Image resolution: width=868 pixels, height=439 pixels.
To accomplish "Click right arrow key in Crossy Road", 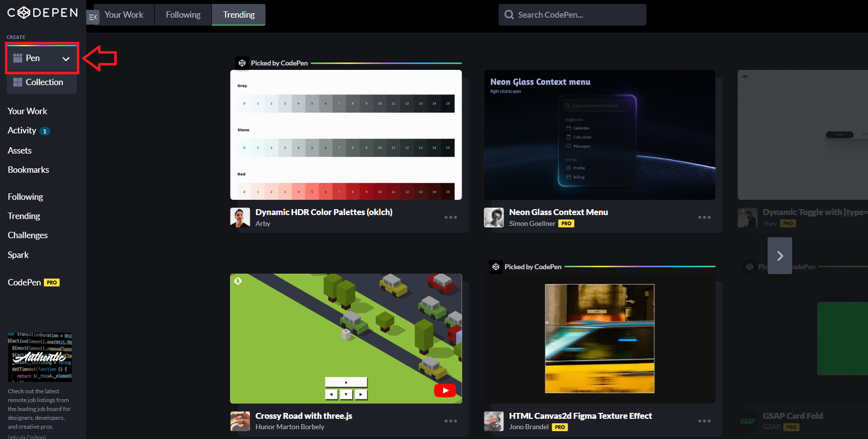I will (x=361, y=394).
